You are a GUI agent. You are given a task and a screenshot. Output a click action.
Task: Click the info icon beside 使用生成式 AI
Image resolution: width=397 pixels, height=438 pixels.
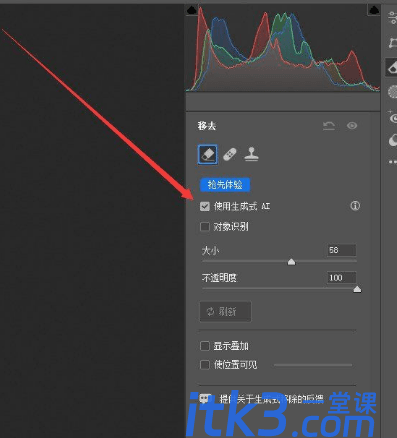click(x=355, y=206)
